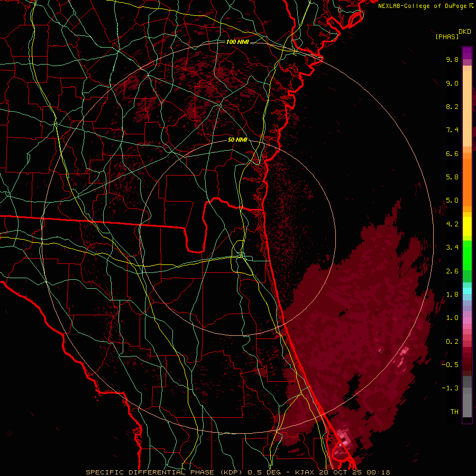Select the "-0.5" color scale value
This screenshot has height=476, width=476.
(x=450, y=365)
